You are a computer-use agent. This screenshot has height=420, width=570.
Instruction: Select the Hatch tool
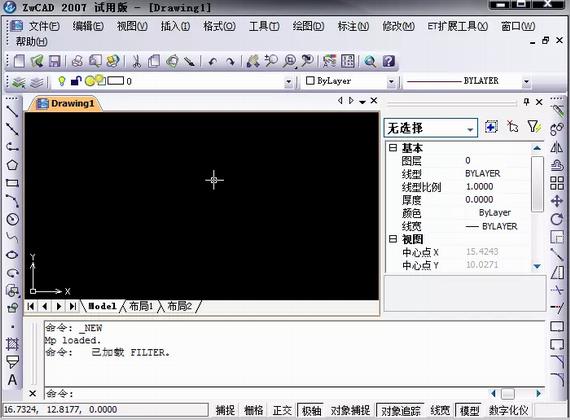click(12, 344)
